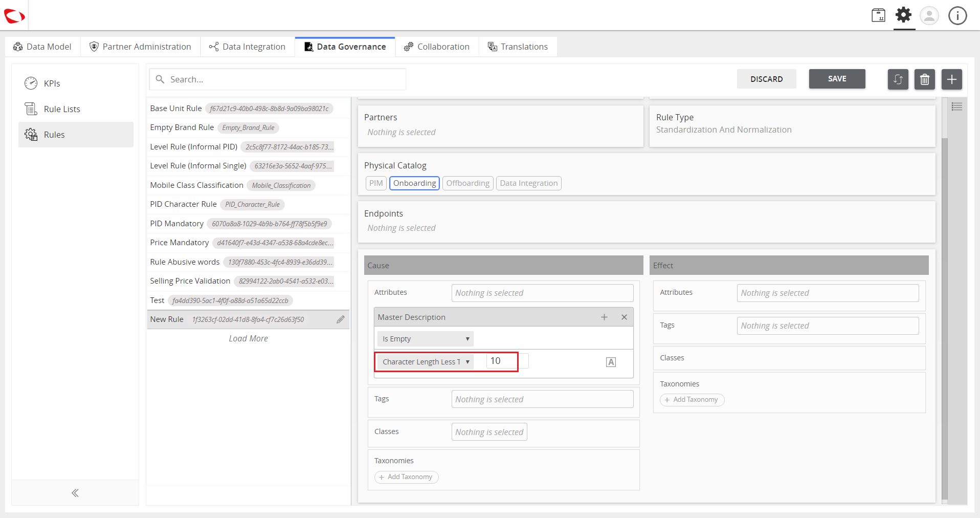980x518 pixels.
Task: Open the calendar scheduler icon
Action: tap(878, 15)
